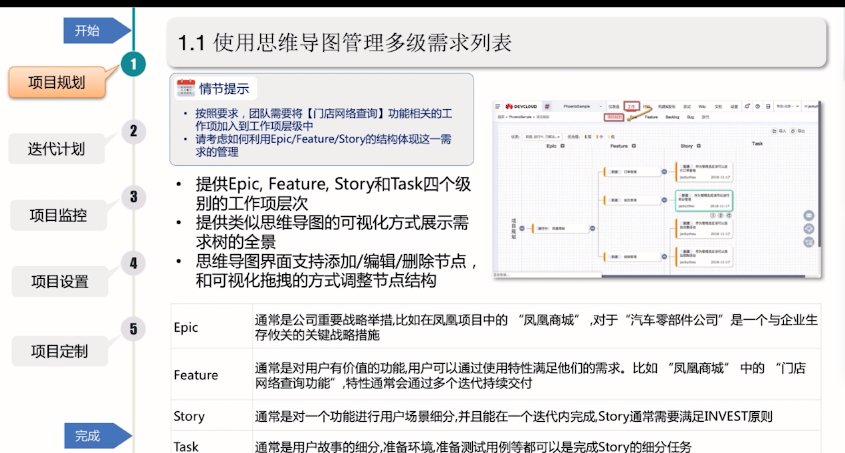Switch to the Bug sub-tab in DevCloud
This screenshot has width=845, height=453.
(x=690, y=117)
